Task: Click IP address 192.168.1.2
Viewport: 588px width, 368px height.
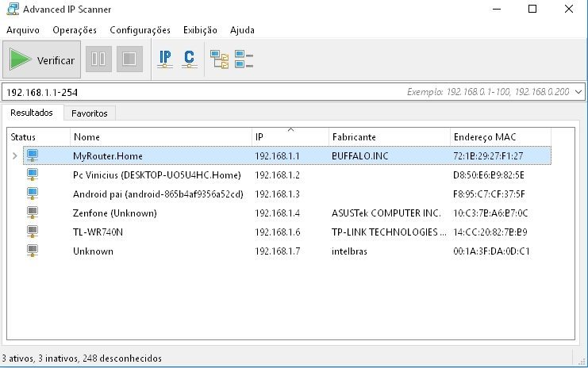Action: coord(277,175)
